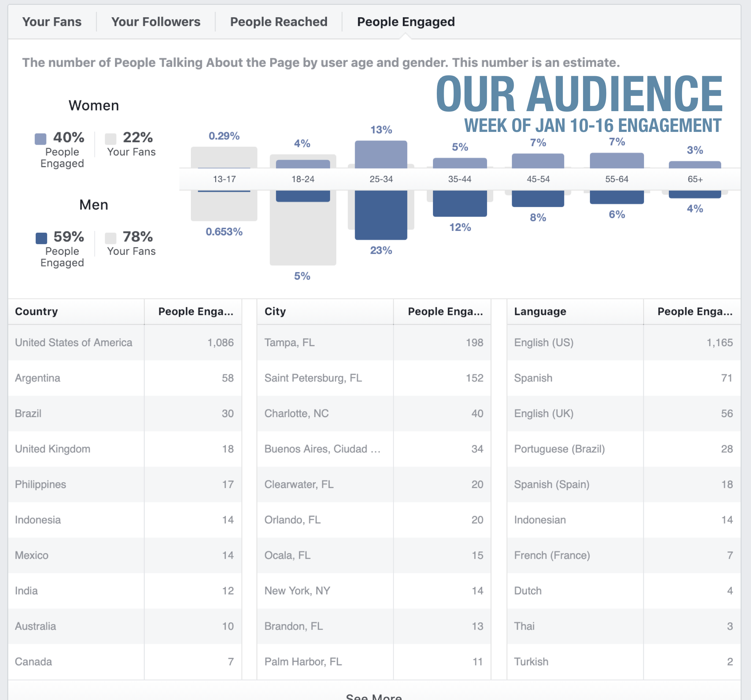Screen dimensions: 751x700
Task: Click the Turkish language row
Action: coord(624,662)
